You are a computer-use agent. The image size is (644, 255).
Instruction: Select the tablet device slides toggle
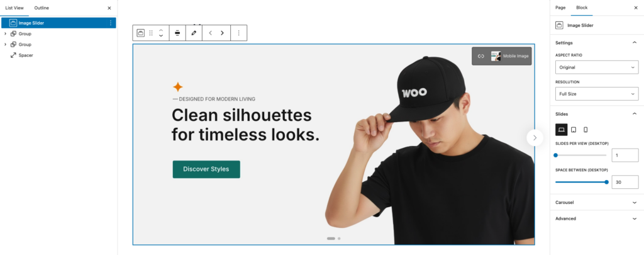pyautogui.click(x=574, y=130)
